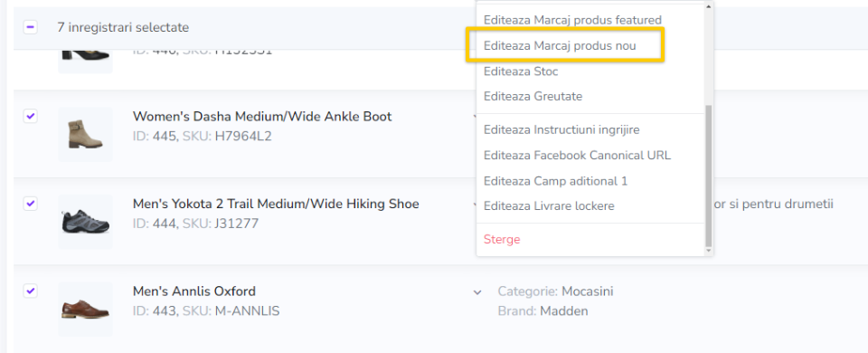The height and width of the screenshot is (353, 868).
Task: Uncheck the Men's Yokota 2 Trail row
Action: 31,204
